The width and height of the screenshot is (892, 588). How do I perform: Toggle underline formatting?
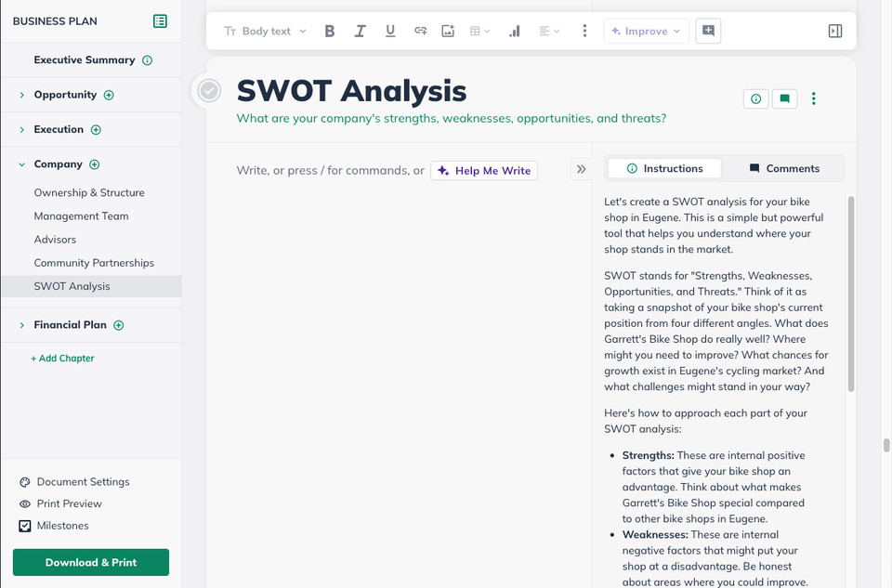coord(390,32)
